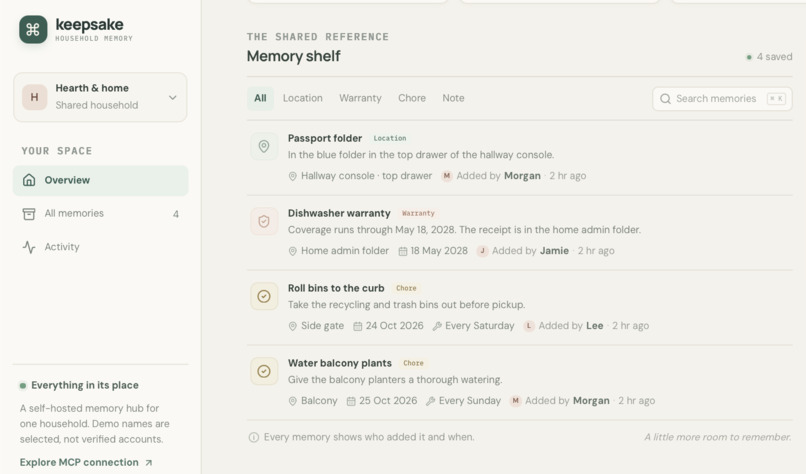
Task: Click the repeat icon beside Every Sunday
Action: (x=431, y=402)
